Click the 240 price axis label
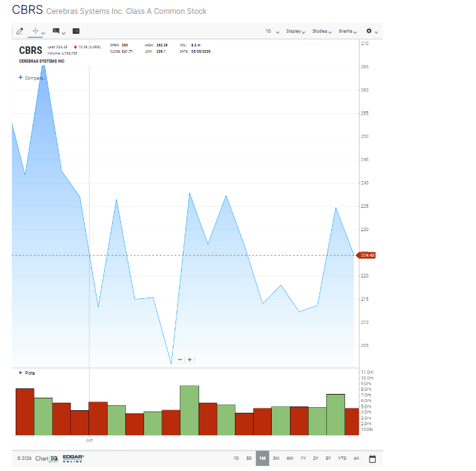Image resolution: width=476 pixels, height=471 pixels. click(365, 183)
